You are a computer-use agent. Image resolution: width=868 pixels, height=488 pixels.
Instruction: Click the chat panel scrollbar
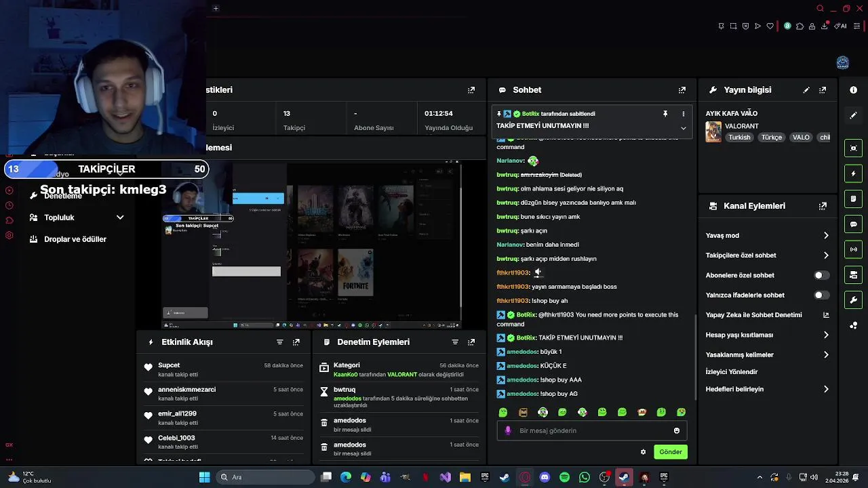click(x=695, y=358)
